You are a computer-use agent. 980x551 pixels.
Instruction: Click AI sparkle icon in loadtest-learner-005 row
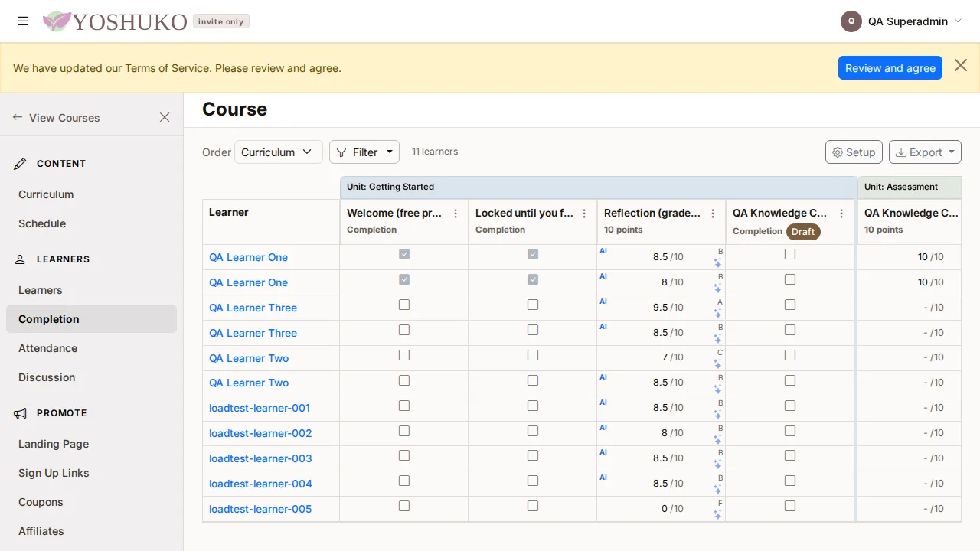click(717, 515)
